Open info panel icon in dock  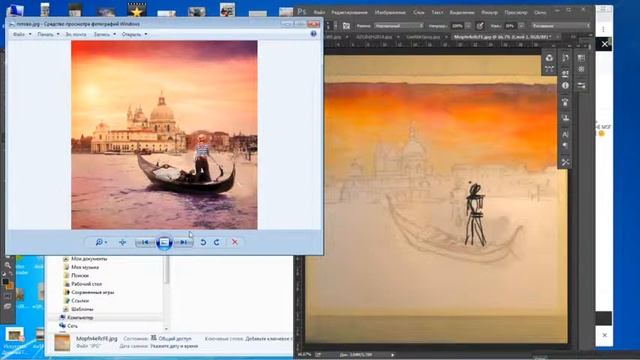click(x=565, y=86)
